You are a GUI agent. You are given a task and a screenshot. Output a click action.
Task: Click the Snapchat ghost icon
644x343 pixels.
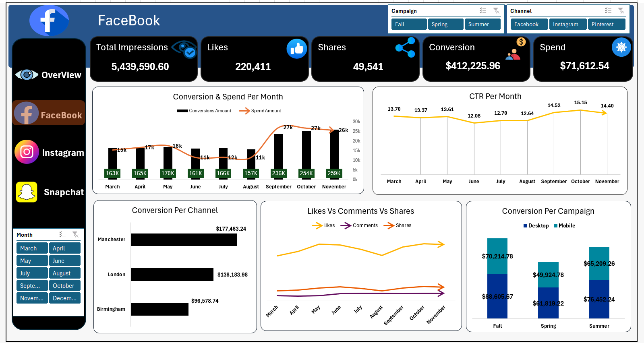[x=27, y=192]
